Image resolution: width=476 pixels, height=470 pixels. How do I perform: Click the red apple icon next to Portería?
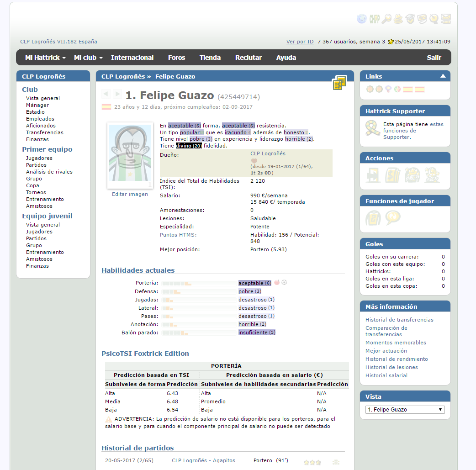pyautogui.click(x=277, y=282)
